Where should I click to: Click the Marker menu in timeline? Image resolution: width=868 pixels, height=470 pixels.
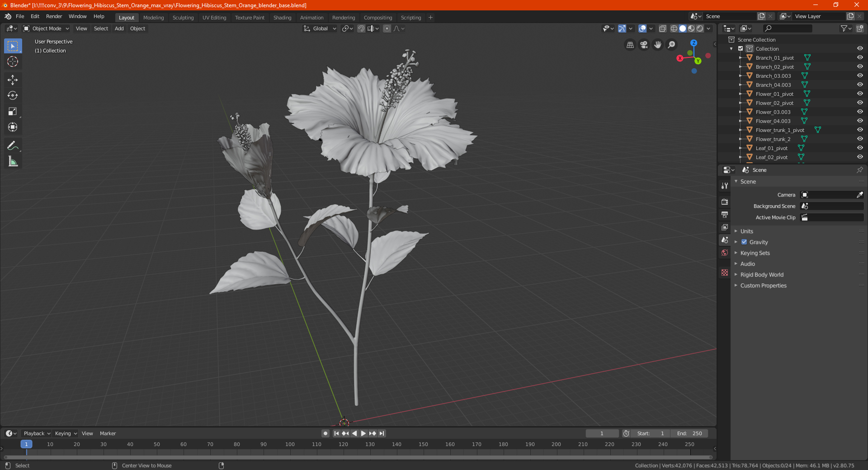click(108, 433)
